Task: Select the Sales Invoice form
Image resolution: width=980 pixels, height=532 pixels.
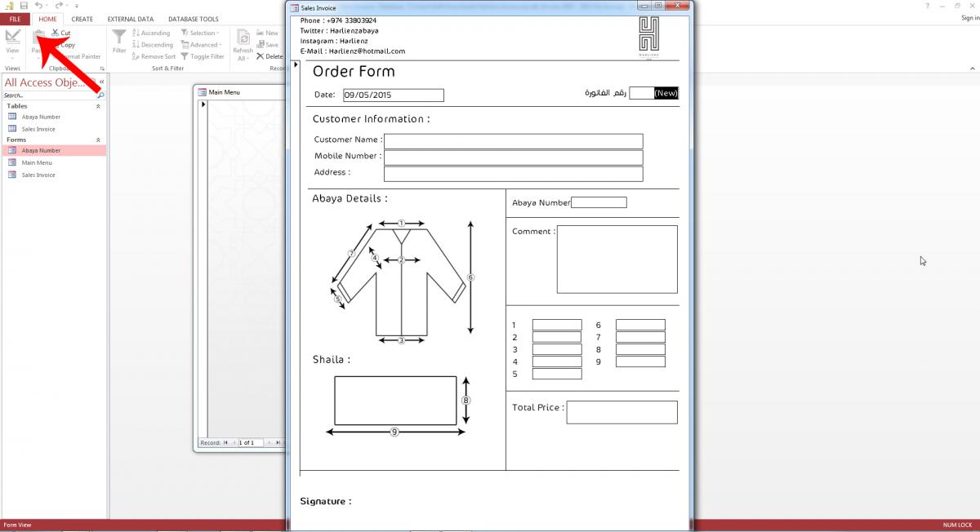Action: pos(54,175)
